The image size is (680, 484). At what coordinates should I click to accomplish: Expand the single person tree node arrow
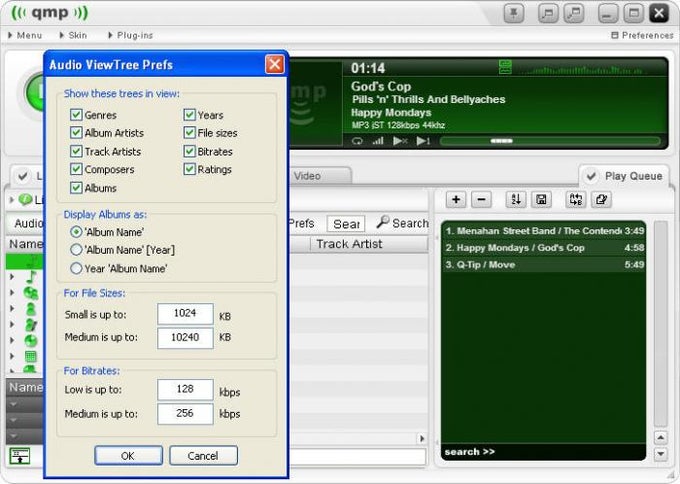click(x=12, y=309)
